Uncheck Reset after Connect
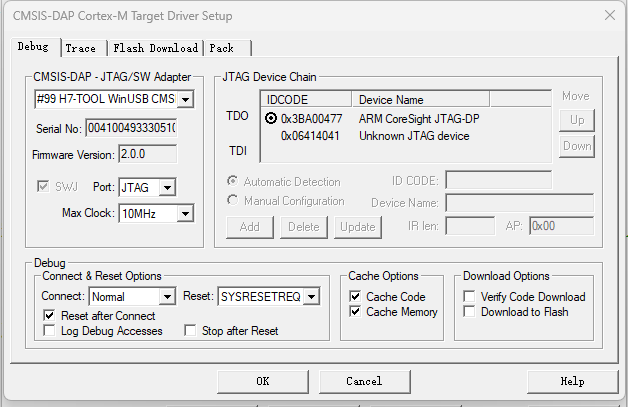 49,315
